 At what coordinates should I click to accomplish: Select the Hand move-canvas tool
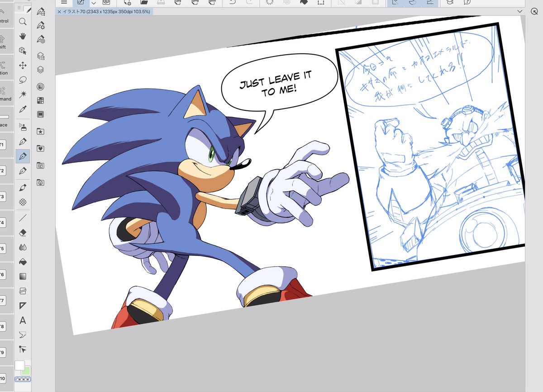pos(23,36)
